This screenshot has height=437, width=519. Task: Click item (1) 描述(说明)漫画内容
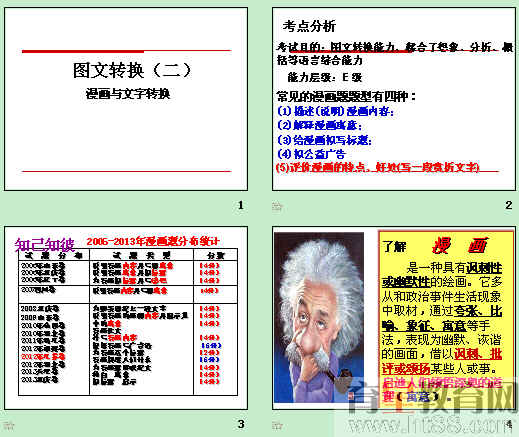336,111
